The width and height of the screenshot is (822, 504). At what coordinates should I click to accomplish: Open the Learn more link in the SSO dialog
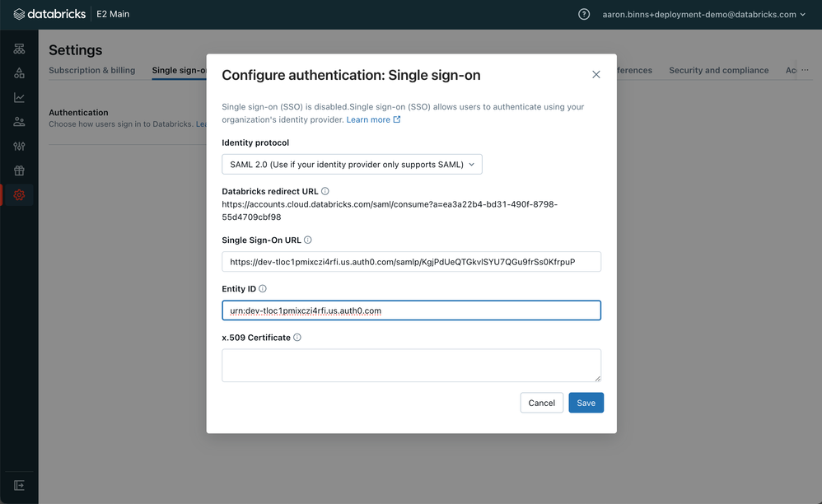(373, 119)
